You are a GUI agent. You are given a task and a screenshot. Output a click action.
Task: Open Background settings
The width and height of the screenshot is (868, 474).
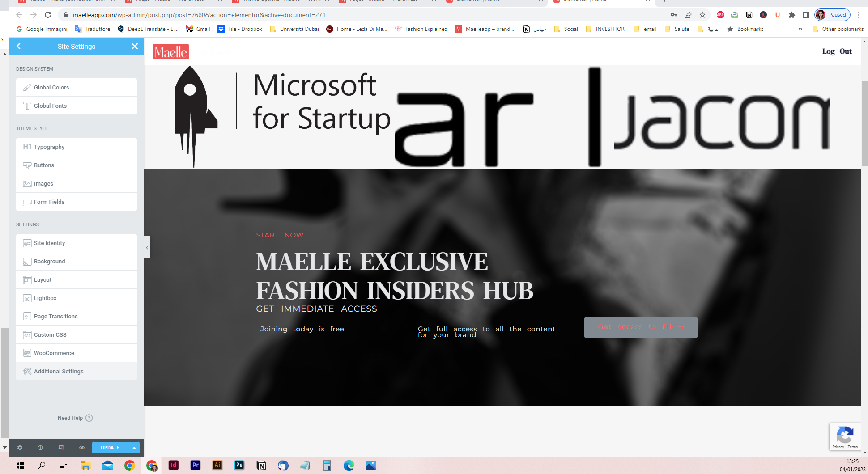tap(77, 261)
